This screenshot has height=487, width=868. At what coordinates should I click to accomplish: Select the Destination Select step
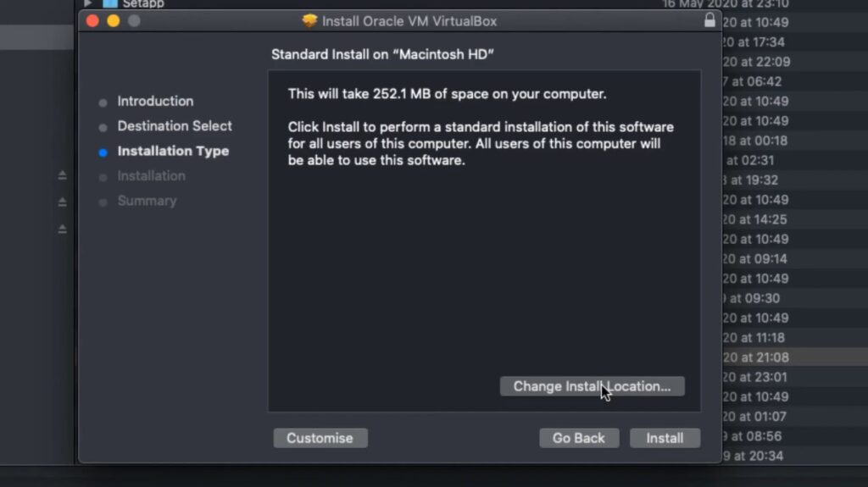coord(175,126)
